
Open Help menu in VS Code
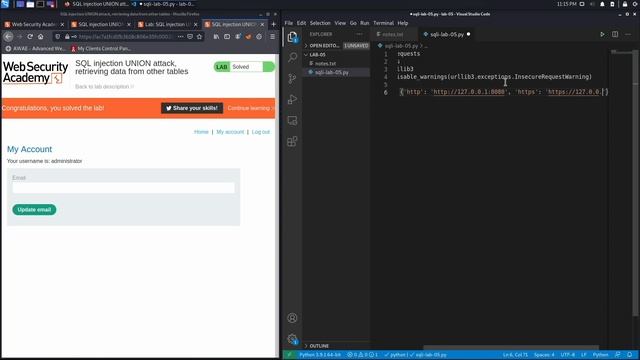click(x=402, y=23)
